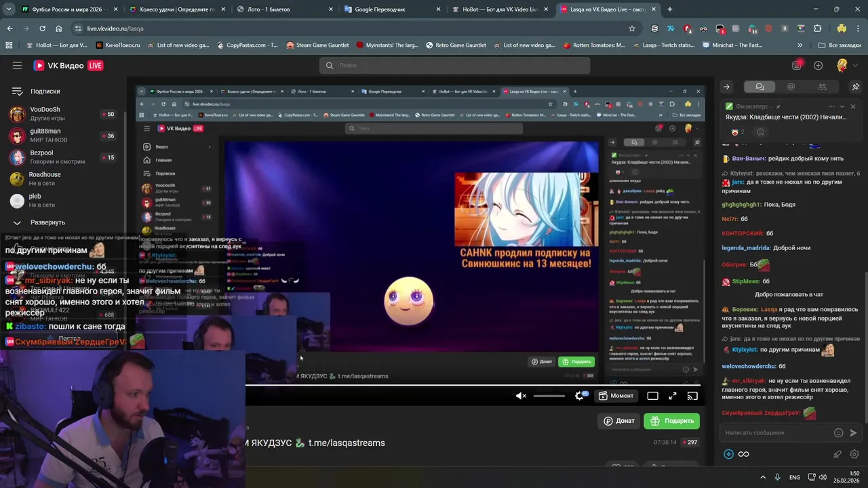Click the blue channel points icon
Image resolution: width=868 pixels, height=488 pixels.
728,454
